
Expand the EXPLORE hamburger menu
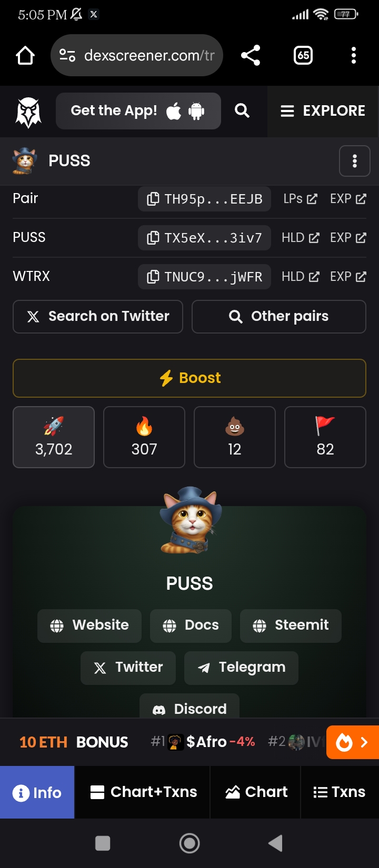point(323,111)
